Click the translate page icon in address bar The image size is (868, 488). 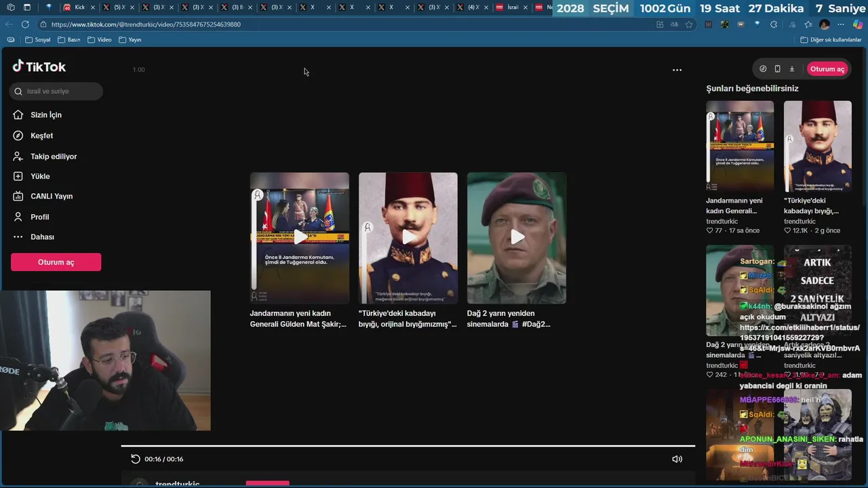(674, 24)
